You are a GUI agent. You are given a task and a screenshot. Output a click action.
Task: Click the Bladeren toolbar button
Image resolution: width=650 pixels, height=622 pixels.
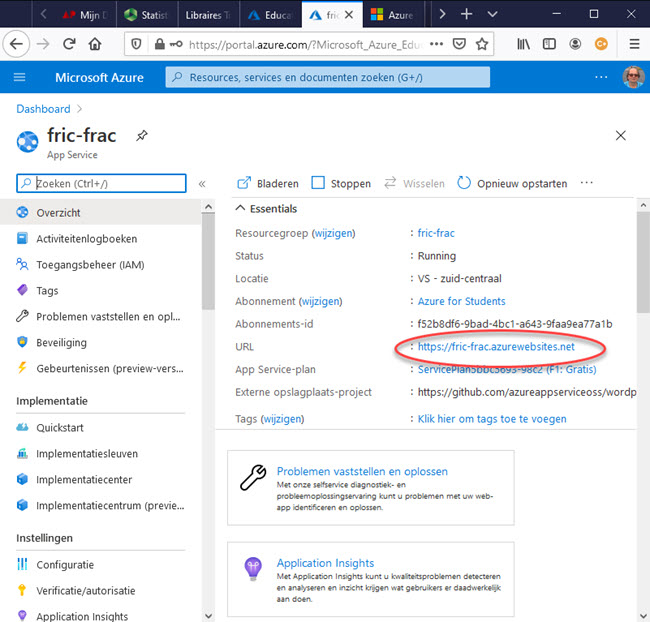pos(267,184)
